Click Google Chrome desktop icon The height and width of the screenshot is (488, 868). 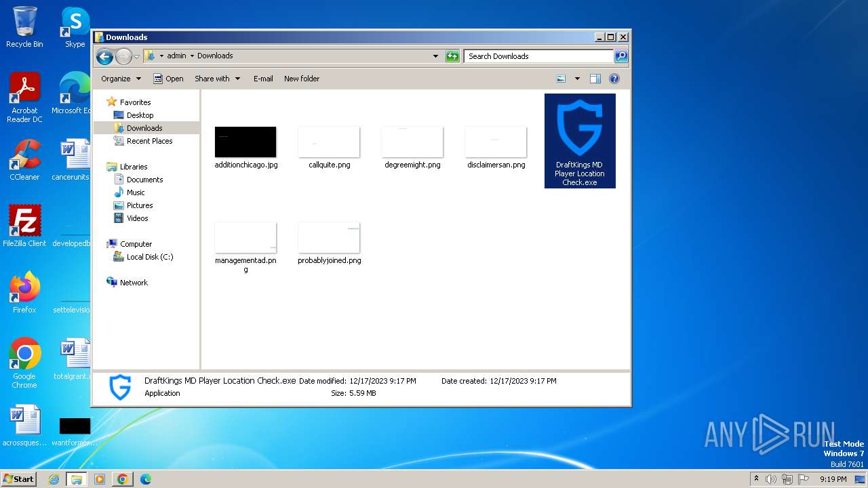(x=24, y=363)
